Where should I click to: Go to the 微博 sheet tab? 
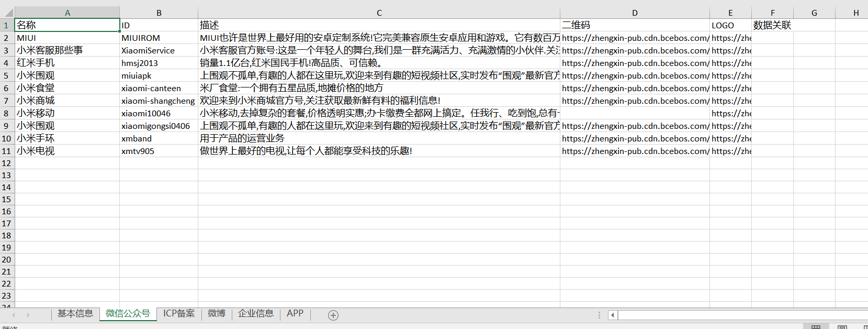point(217,313)
